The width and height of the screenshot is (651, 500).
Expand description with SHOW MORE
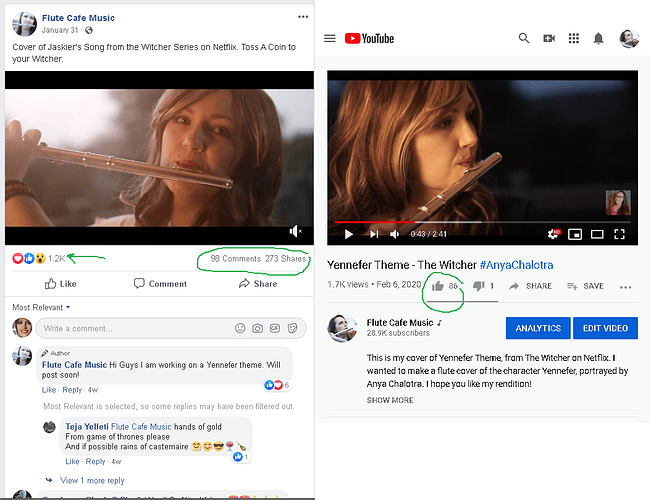point(390,400)
